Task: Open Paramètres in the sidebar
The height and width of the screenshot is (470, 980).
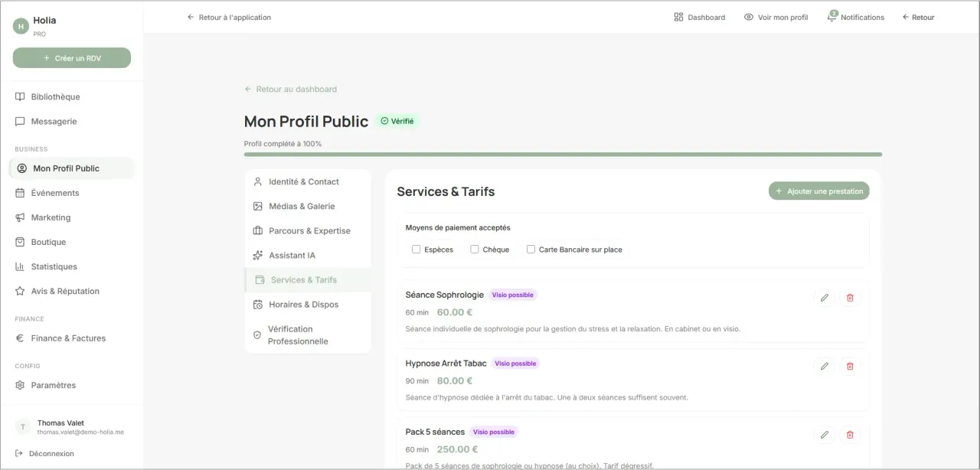Action: (71, 385)
